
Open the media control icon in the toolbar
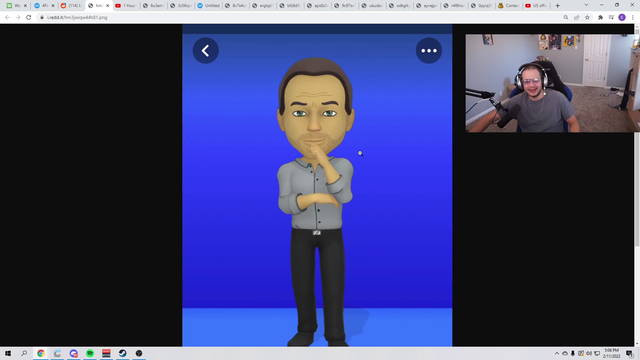611,18
